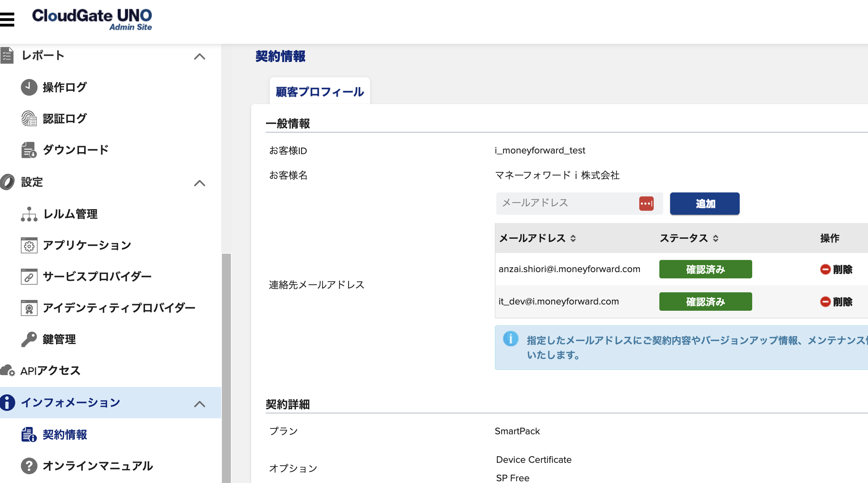Click the fingerprint icon for 認証ログ

pyautogui.click(x=29, y=119)
